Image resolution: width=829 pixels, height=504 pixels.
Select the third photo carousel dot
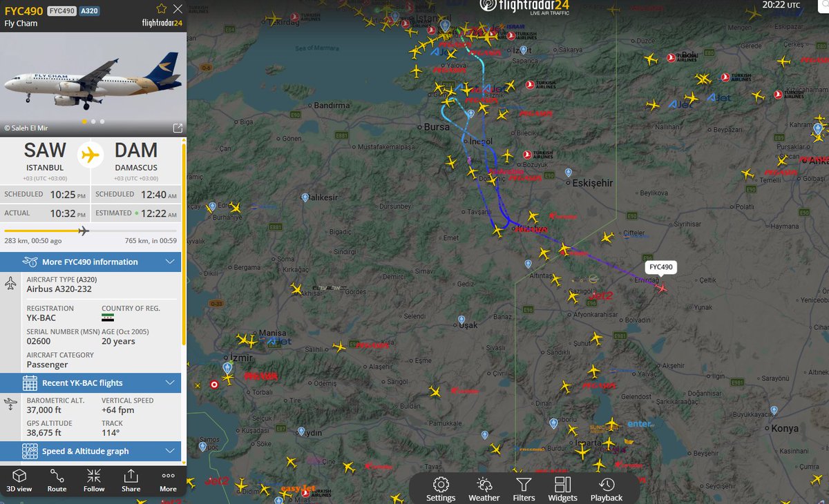point(102,122)
